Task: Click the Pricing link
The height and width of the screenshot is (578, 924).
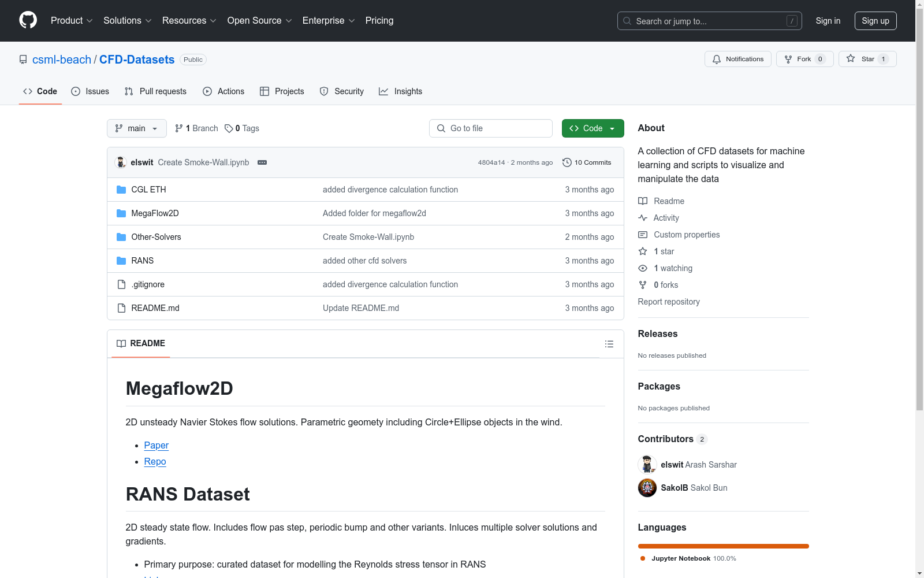Action: 379,20
